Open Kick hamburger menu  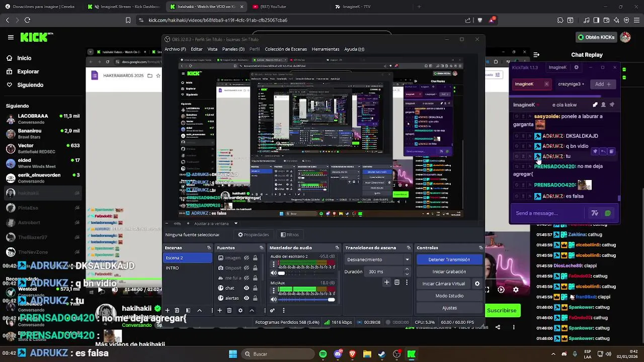tap(11, 37)
